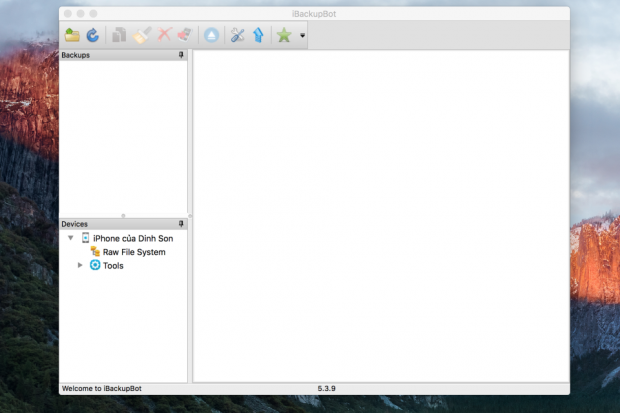
Task: Open the dropdown arrow beside the star
Action: click(302, 36)
